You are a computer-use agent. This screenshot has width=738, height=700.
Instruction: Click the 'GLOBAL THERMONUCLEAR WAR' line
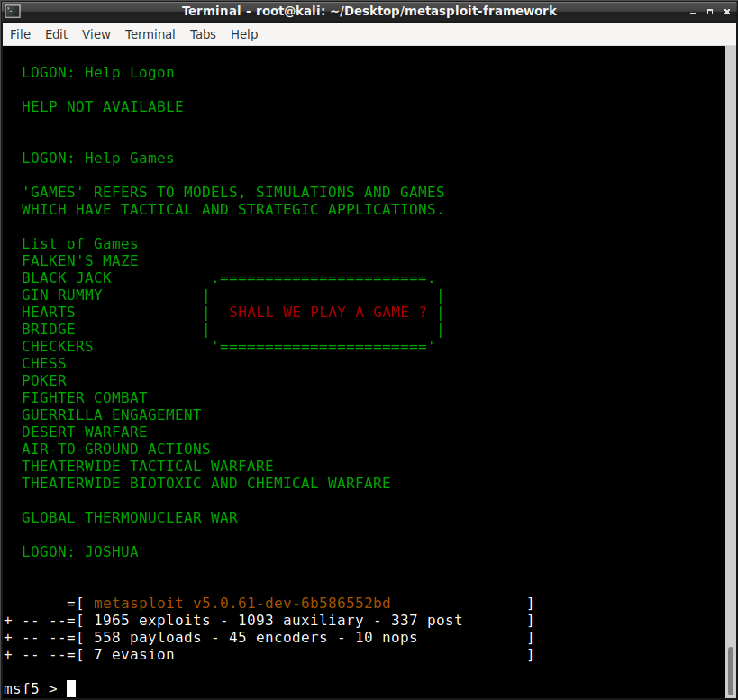pos(130,517)
